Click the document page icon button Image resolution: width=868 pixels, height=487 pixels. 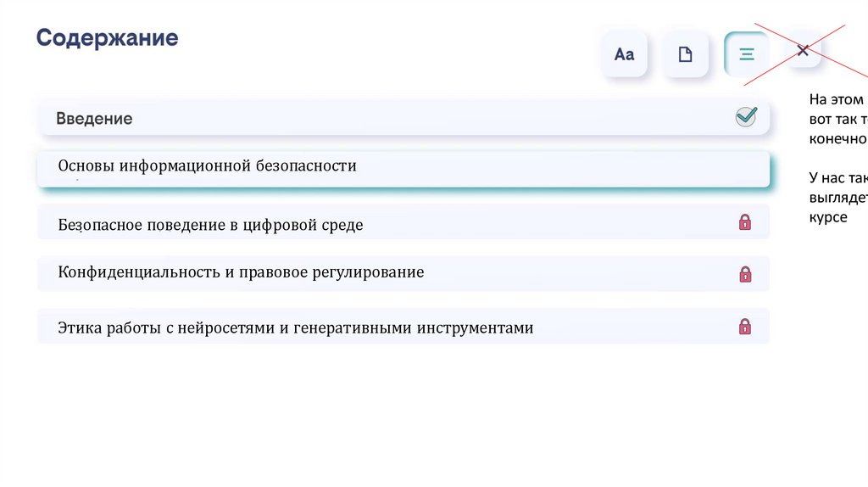tap(685, 54)
